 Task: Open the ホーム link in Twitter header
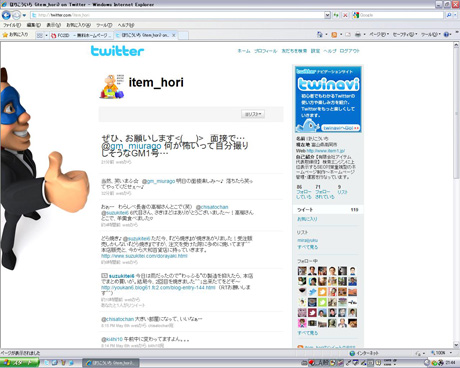244,51
